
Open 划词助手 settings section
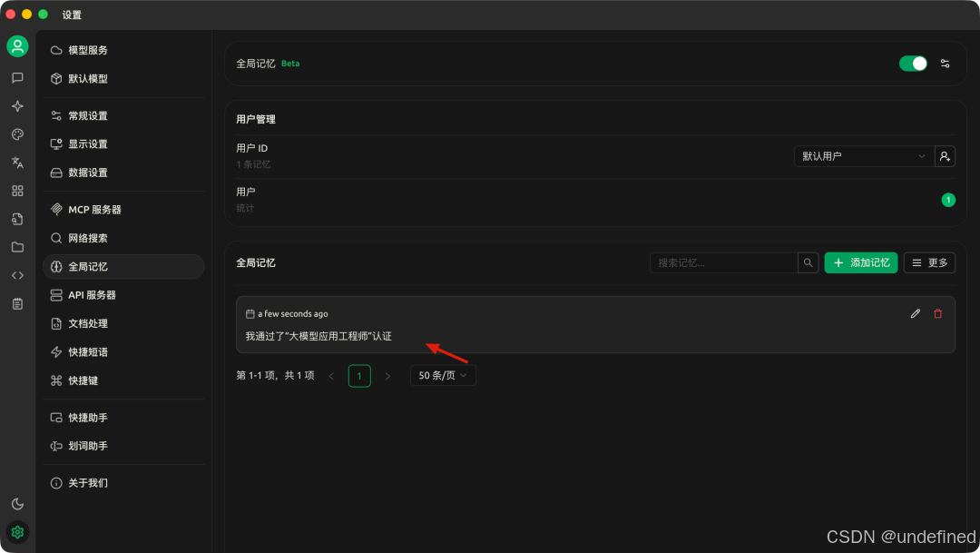point(123,446)
